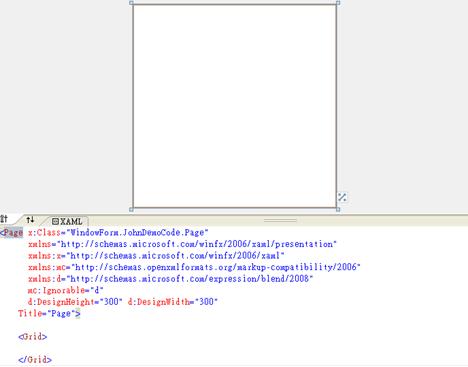
Task: Click the xmlns:mc markup-compatibility URL
Action: 216,267
